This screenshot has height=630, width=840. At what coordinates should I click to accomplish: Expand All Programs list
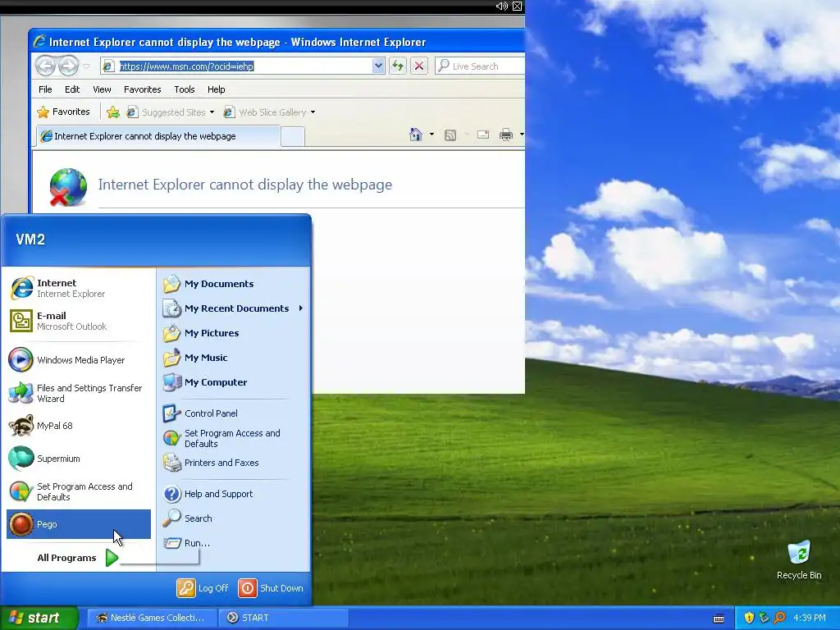78,558
